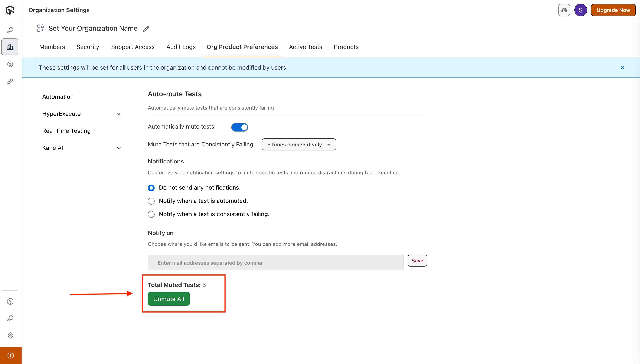The width and height of the screenshot is (640, 364).
Task: Open the organization building icon in sidebar
Action: [x=10, y=47]
